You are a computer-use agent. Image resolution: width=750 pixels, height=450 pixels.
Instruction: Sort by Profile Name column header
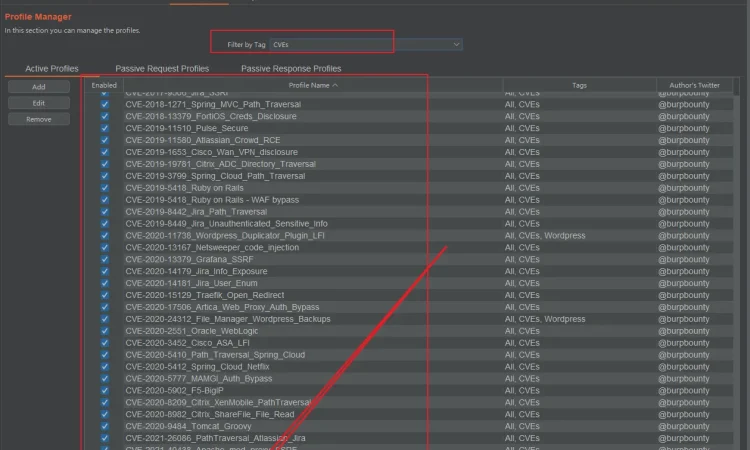(313, 85)
